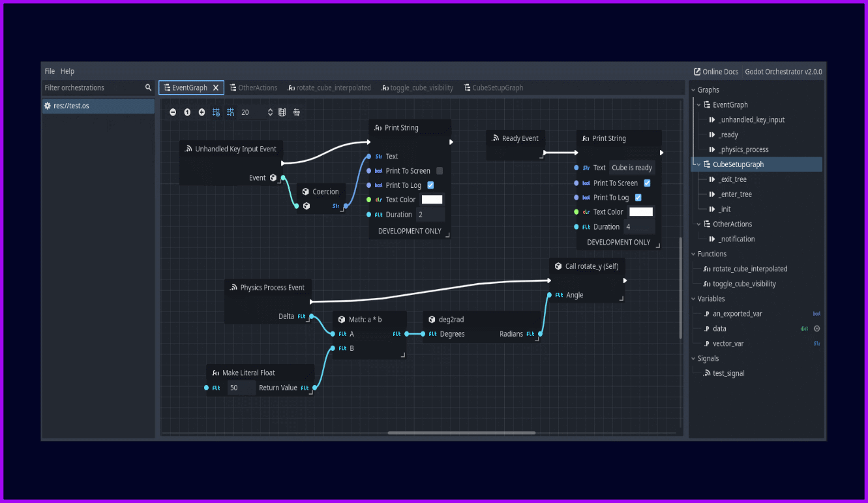Toggle grid snapping in graph toolbar
This screenshot has height=503, width=868.
[x=230, y=112]
